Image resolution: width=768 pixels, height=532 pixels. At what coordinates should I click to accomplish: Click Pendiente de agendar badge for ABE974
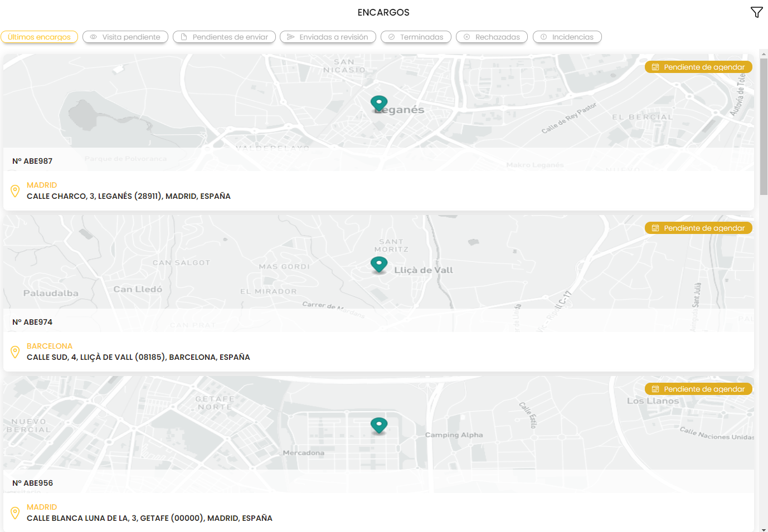coord(698,228)
